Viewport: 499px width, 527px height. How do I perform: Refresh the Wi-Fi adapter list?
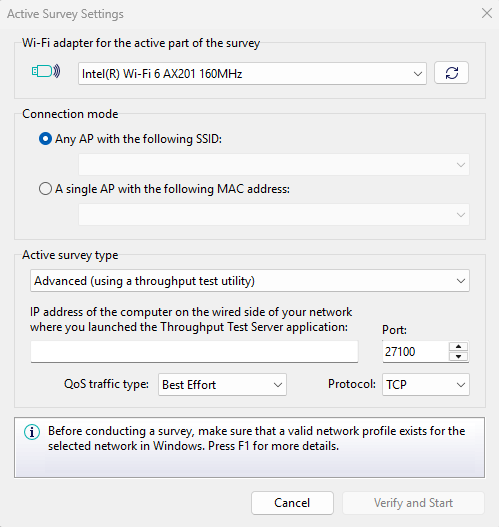[451, 73]
